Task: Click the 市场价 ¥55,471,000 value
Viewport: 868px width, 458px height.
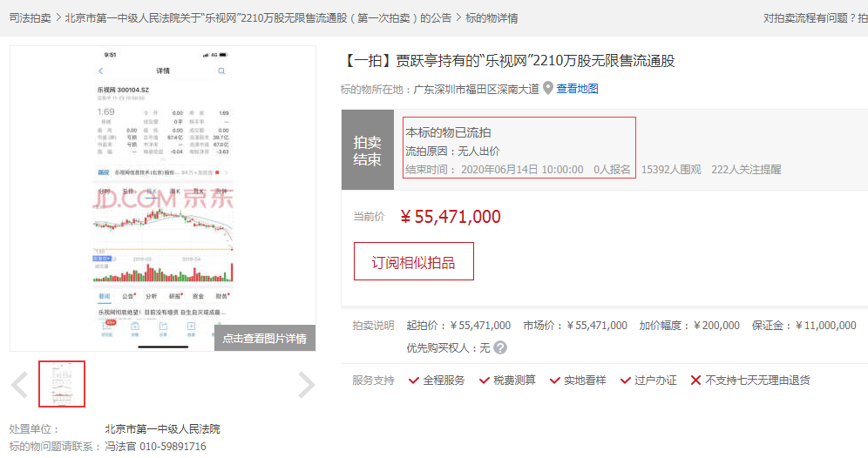Action: click(x=597, y=326)
